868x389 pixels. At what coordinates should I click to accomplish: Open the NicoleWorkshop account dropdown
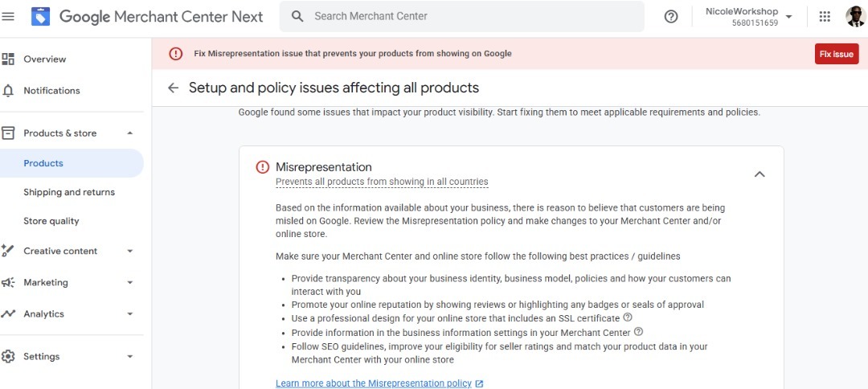point(788,17)
